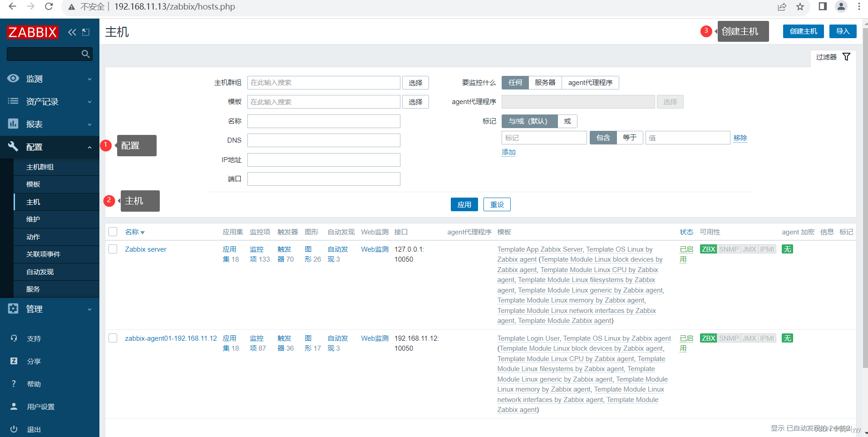Select 'agent代理程序' monitored-by option
868x437 pixels.
pos(590,82)
